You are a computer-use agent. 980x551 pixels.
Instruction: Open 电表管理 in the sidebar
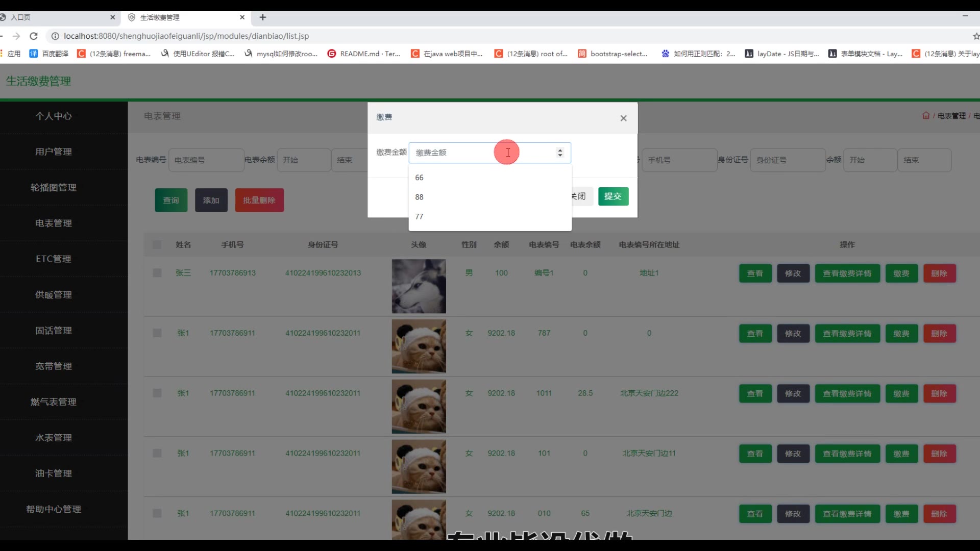click(x=54, y=223)
